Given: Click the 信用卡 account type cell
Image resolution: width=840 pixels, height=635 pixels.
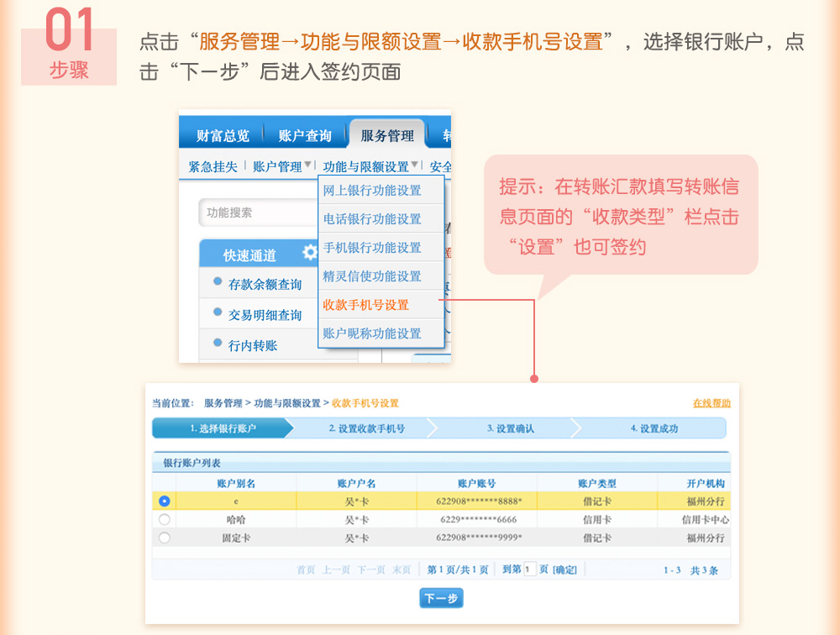Looking at the screenshot, I should (x=596, y=519).
